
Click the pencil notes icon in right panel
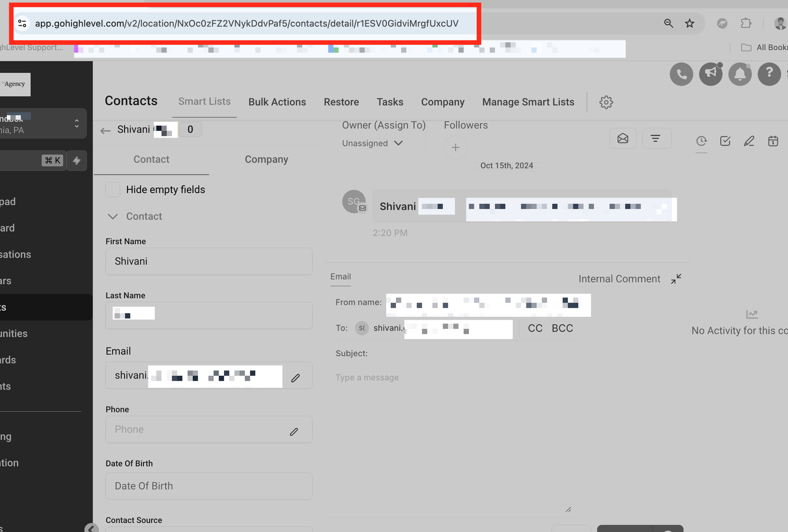click(x=749, y=141)
